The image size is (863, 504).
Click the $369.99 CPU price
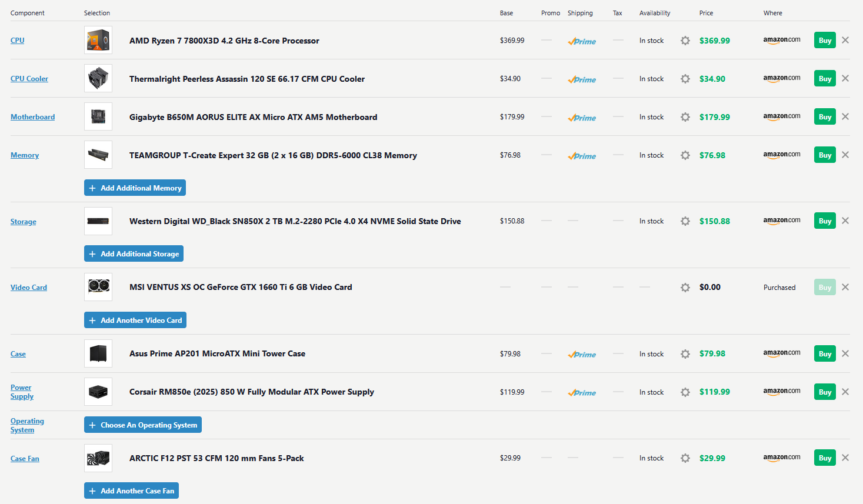tap(714, 41)
